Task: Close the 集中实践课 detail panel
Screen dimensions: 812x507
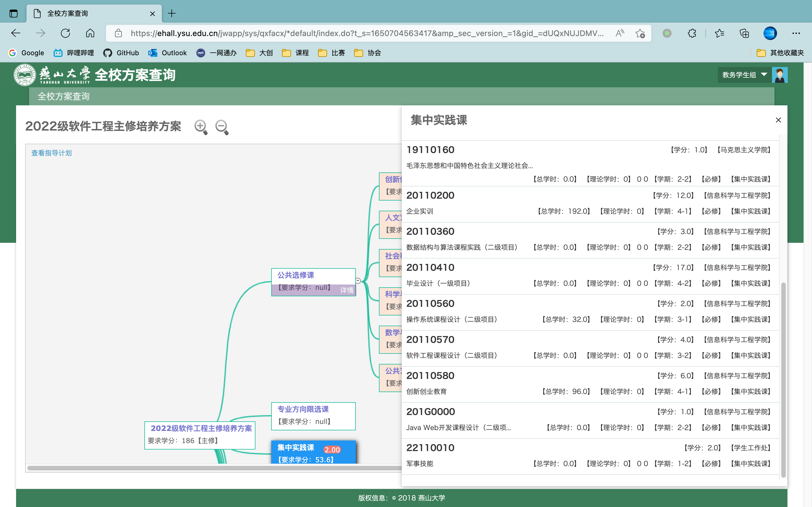Action: click(778, 120)
